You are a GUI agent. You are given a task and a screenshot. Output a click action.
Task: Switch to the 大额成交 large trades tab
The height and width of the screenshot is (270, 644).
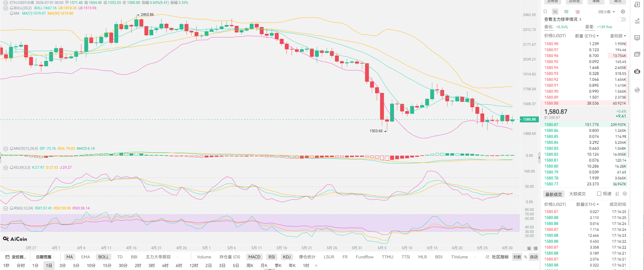[577, 194]
